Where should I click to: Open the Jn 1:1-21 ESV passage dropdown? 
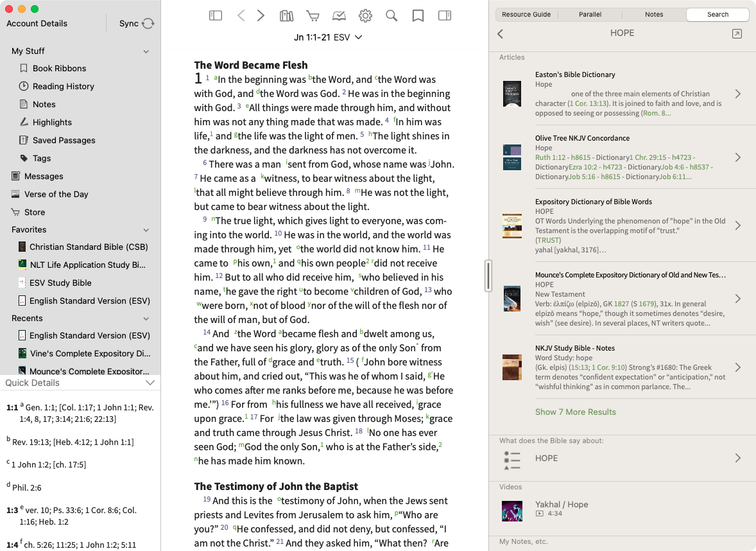pyautogui.click(x=328, y=37)
